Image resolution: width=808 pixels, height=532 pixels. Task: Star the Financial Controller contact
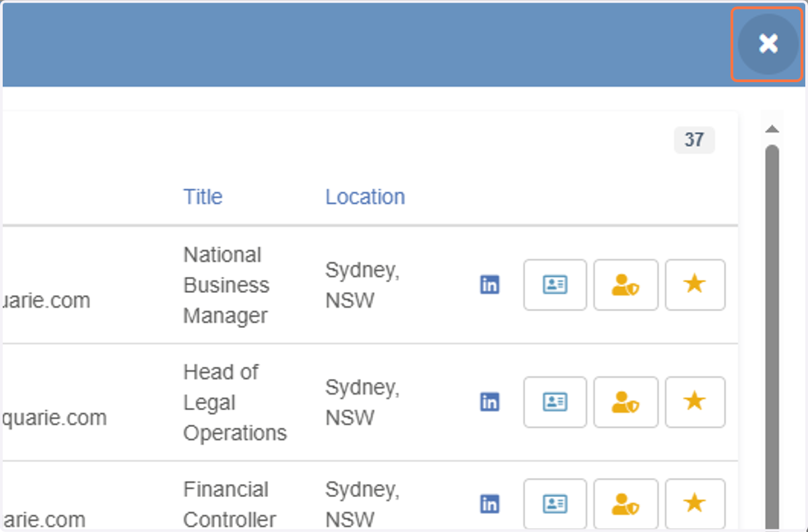tap(695, 504)
